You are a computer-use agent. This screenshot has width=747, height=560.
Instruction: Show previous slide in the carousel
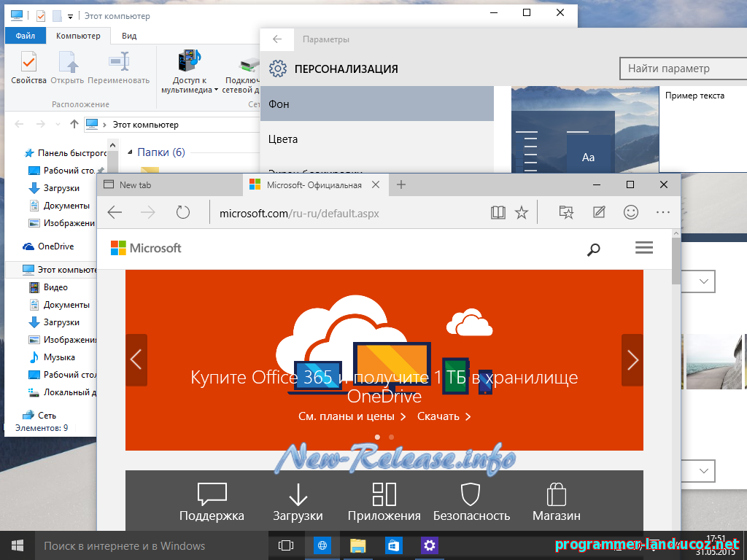(136, 360)
